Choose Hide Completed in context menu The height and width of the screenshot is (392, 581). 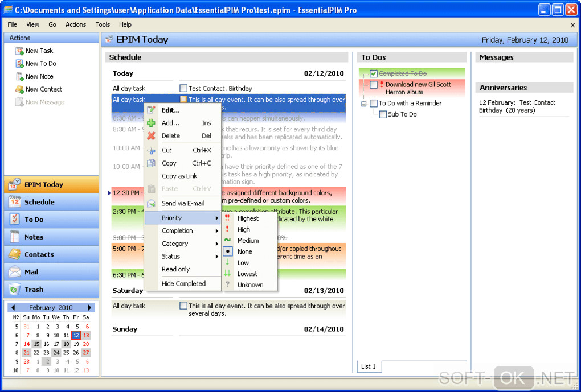coord(183,284)
